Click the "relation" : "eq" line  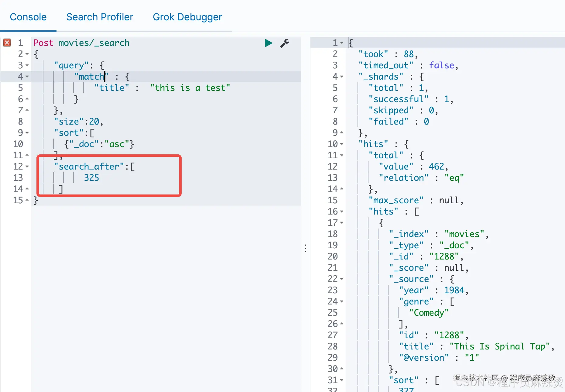(x=421, y=178)
